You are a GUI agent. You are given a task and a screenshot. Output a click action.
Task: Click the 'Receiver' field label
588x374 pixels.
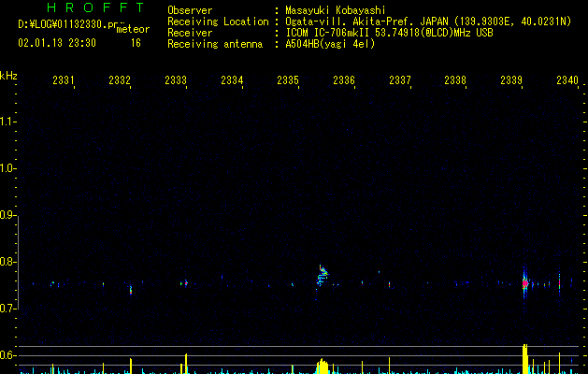[x=190, y=33]
